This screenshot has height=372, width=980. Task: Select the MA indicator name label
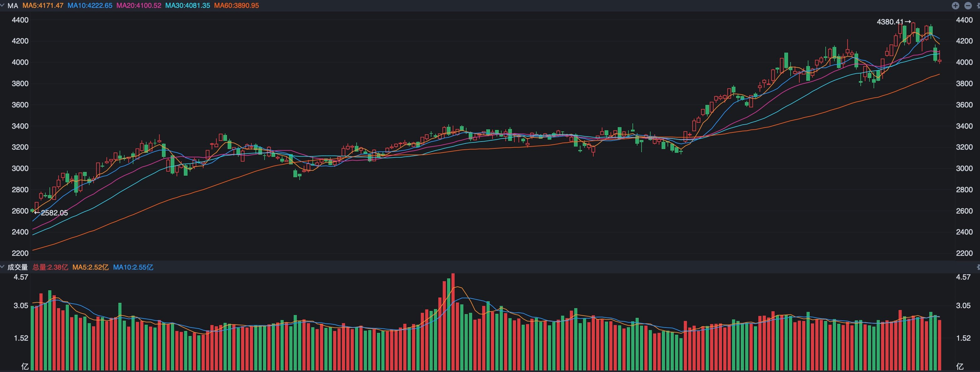13,6
